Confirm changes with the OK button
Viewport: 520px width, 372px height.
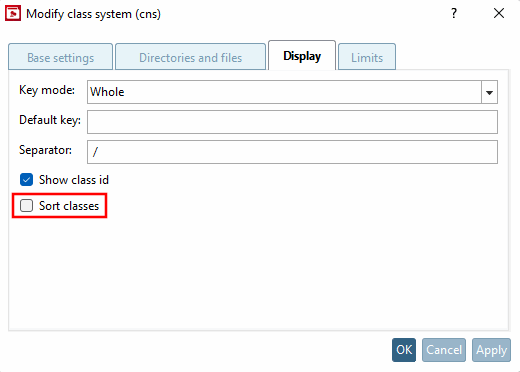tap(404, 350)
